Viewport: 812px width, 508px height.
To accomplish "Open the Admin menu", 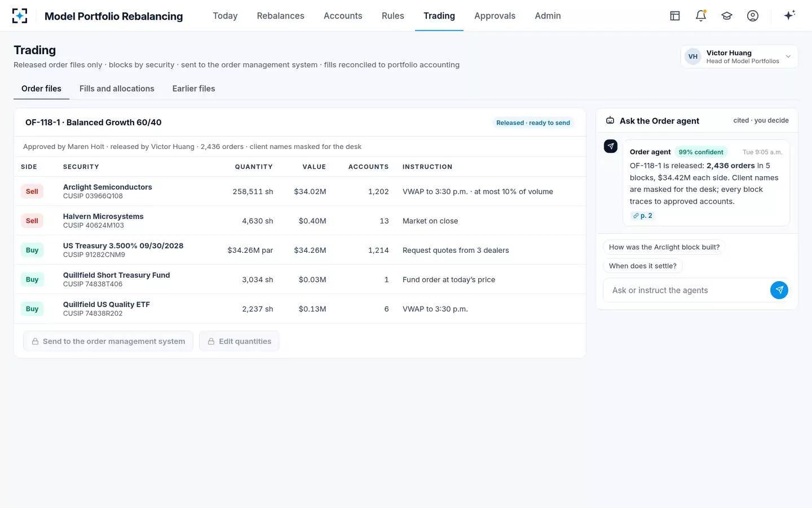I will point(548,16).
